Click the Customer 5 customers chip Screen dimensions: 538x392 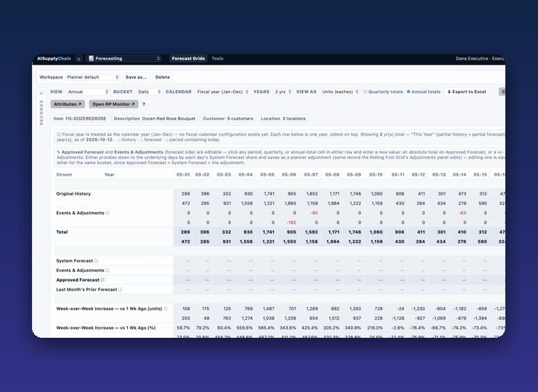point(228,119)
